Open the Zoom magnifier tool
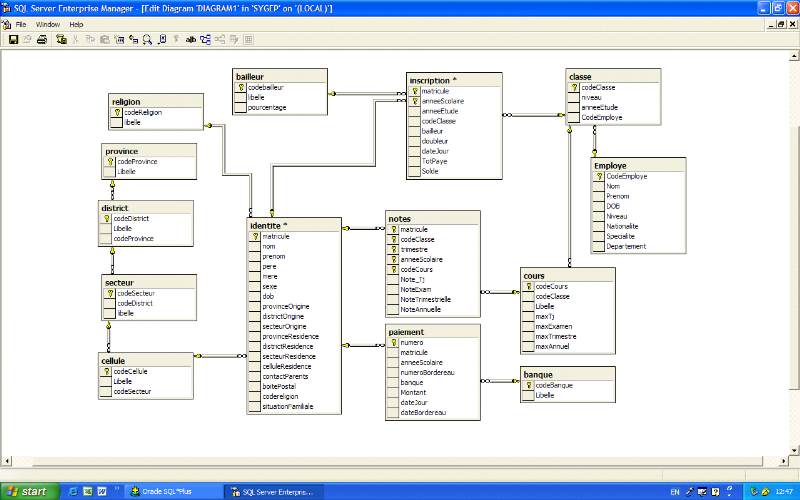The height and width of the screenshot is (500, 800). (148, 40)
